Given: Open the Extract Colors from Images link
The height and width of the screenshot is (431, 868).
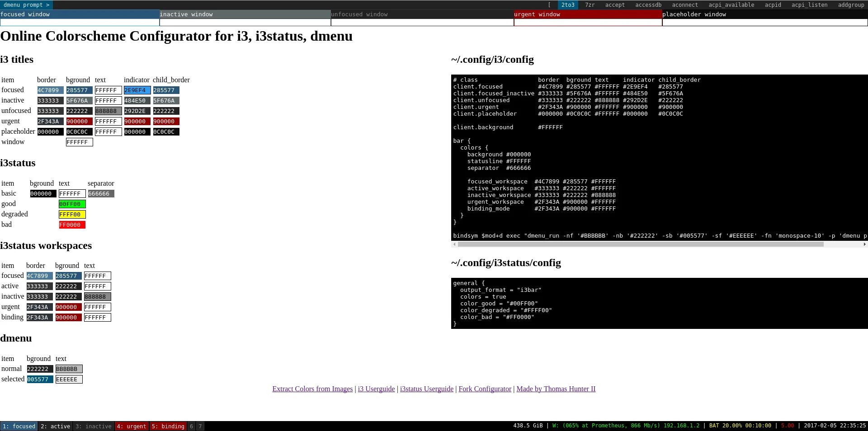Looking at the screenshot, I should [x=312, y=389].
